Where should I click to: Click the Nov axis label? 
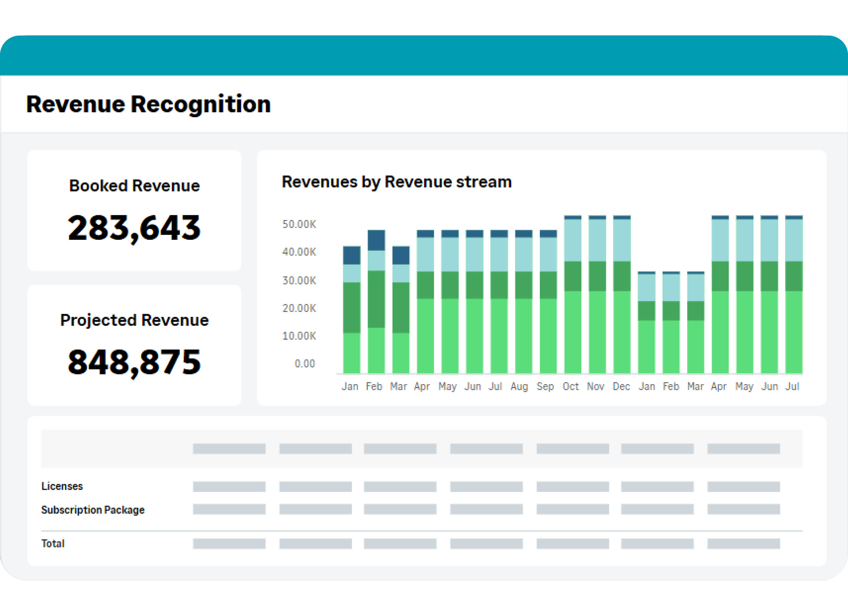[595, 386]
